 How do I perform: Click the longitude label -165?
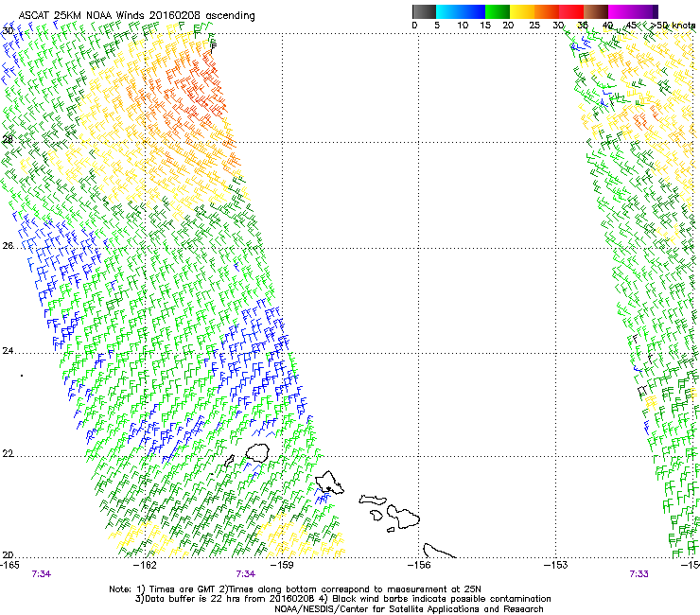coord(9,565)
